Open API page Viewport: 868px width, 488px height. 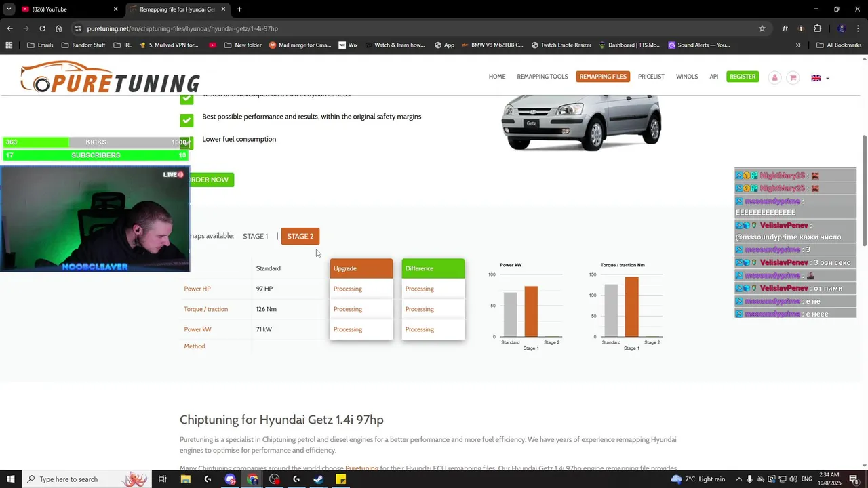pyautogui.click(x=714, y=77)
